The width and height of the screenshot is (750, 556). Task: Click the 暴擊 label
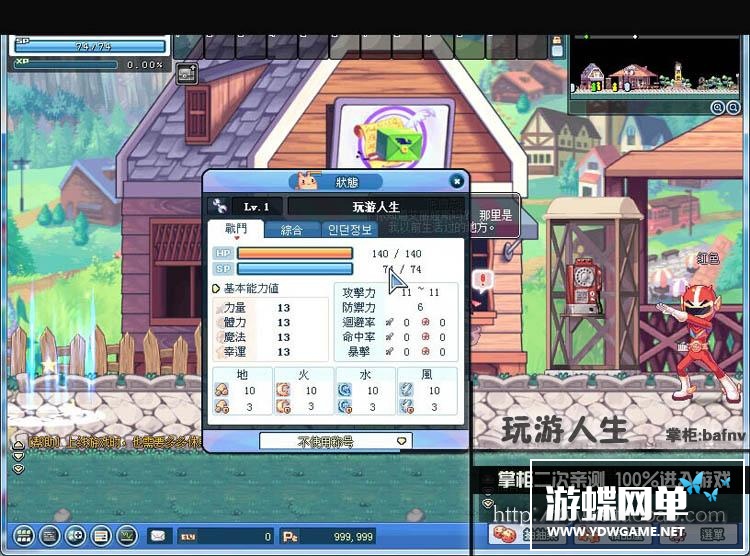[x=359, y=352]
